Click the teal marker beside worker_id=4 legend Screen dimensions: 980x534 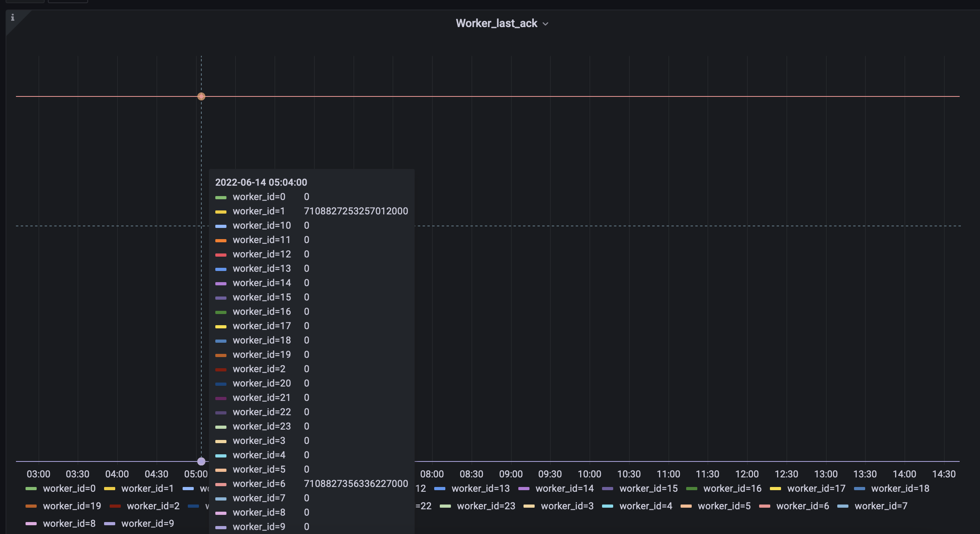[x=608, y=506]
